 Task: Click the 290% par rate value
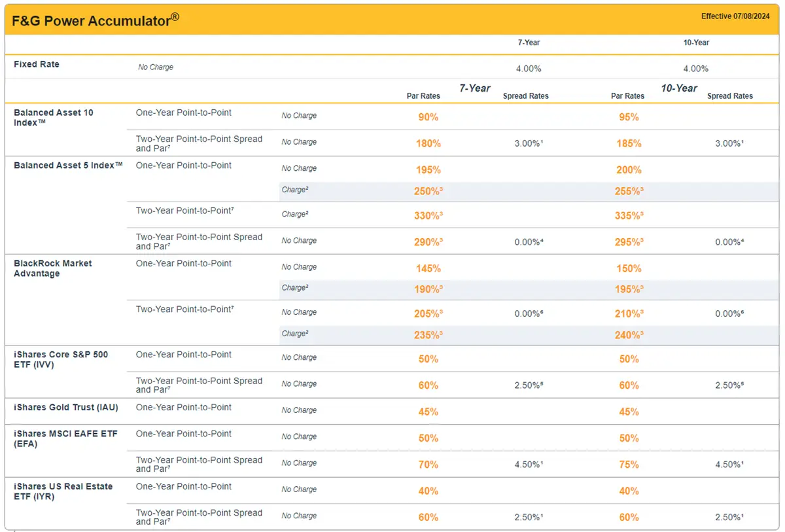tap(429, 242)
